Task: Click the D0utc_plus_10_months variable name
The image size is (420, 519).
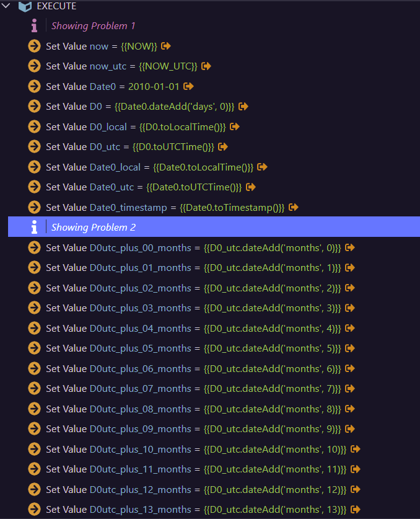Action: 141,449
